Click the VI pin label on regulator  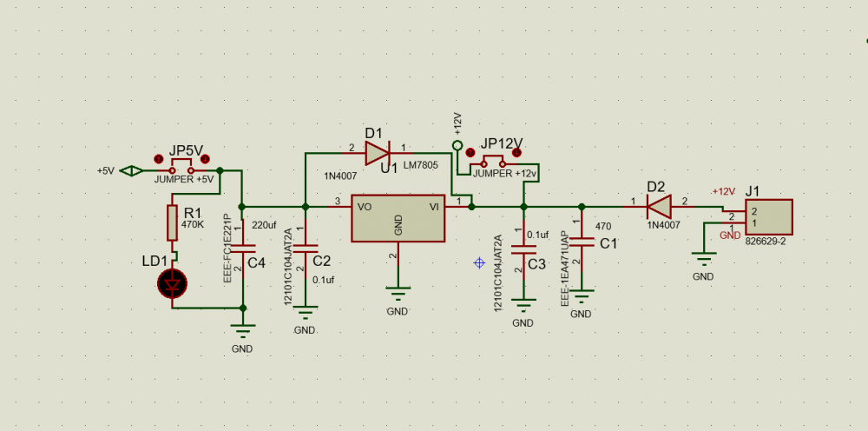(x=435, y=207)
